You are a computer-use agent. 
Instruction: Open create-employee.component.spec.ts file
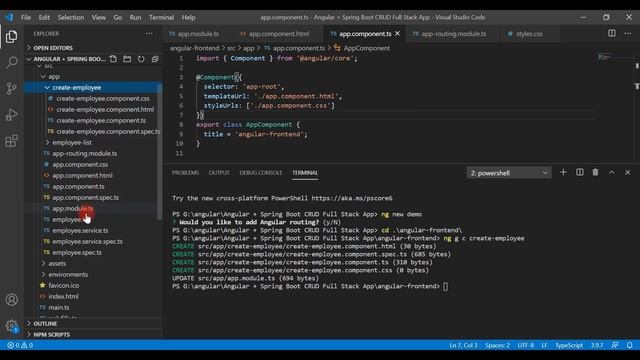click(108, 131)
